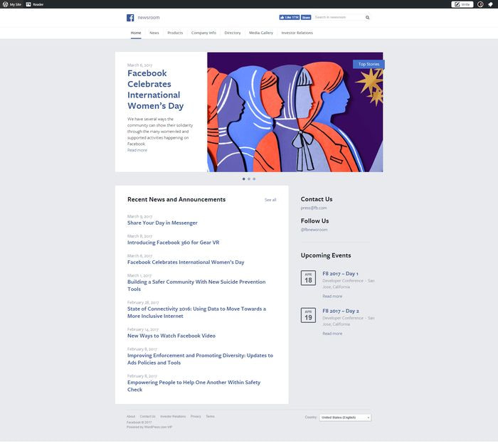Click the March 9, 2017 date text
This screenshot has height=448, width=498.
coord(139,217)
